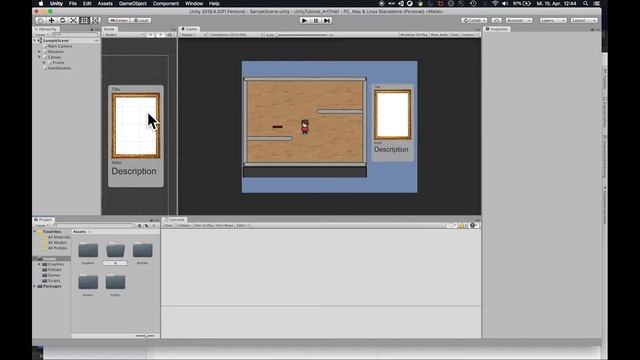The width and height of the screenshot is (640, 360).
Task: Select the Rotate tool
Action: (62, 20)
